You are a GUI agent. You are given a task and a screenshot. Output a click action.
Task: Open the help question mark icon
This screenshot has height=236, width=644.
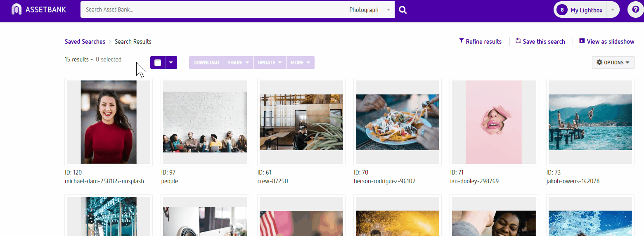point(635,9)
